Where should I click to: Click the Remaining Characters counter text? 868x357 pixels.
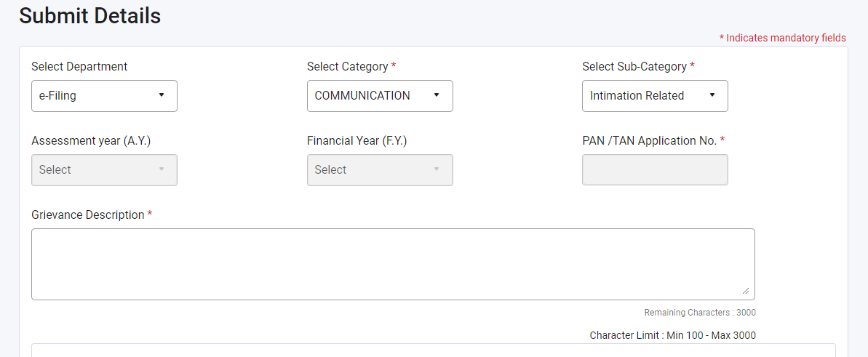pyautogui.click(x=700, y=313)
